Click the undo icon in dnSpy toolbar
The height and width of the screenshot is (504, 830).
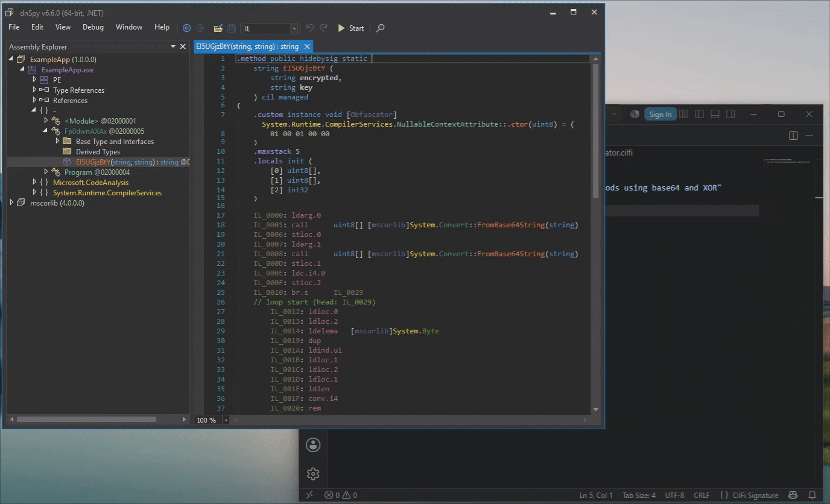[310, 28]
